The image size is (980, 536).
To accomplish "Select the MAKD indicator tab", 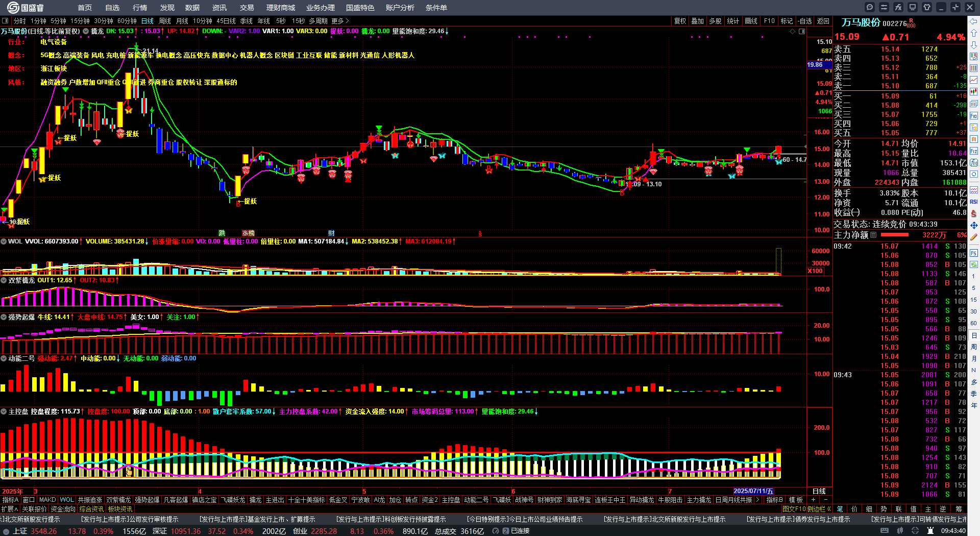I will tap(47, 500).
